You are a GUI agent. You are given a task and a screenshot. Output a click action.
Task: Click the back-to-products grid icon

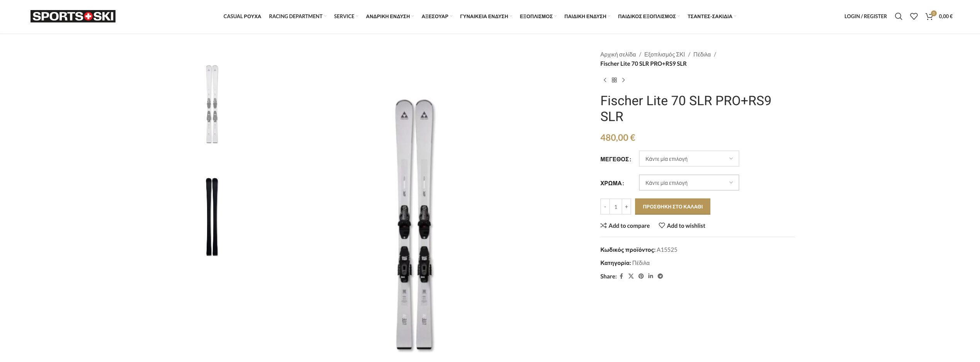(614, 80)
